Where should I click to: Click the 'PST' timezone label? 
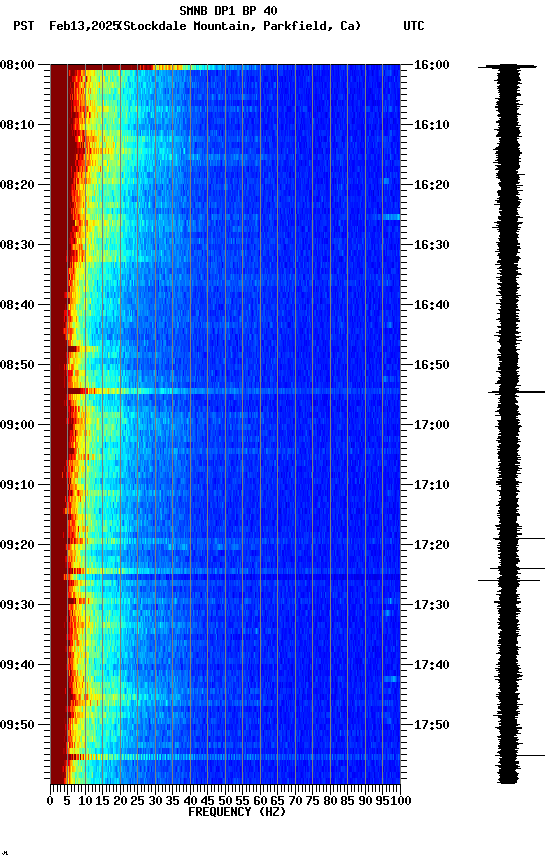(x=24, y=26)
